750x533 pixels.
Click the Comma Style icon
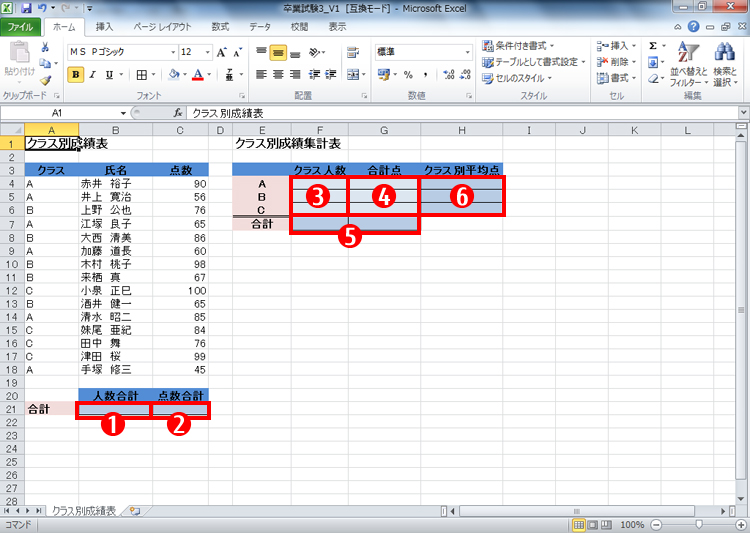(425, 75)
